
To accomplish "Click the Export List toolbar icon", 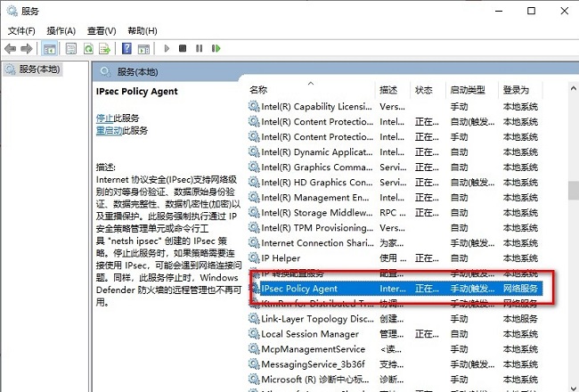I will click(104, 48).
